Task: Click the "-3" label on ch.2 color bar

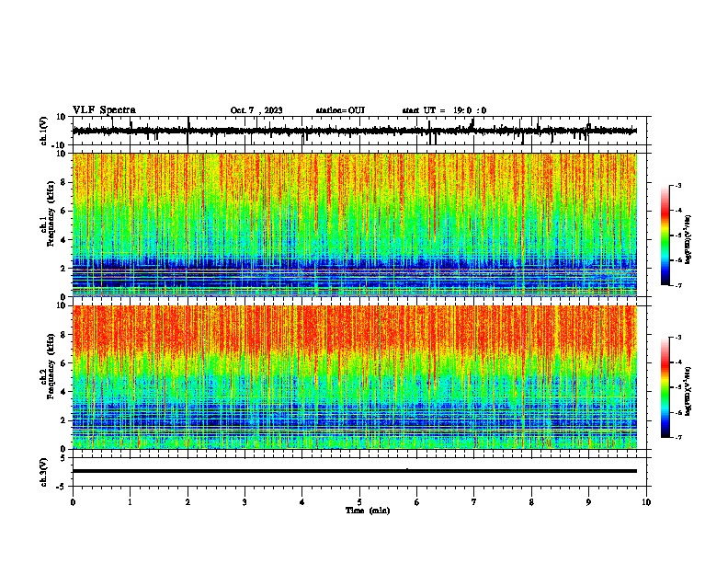Action: coord(678,338)
